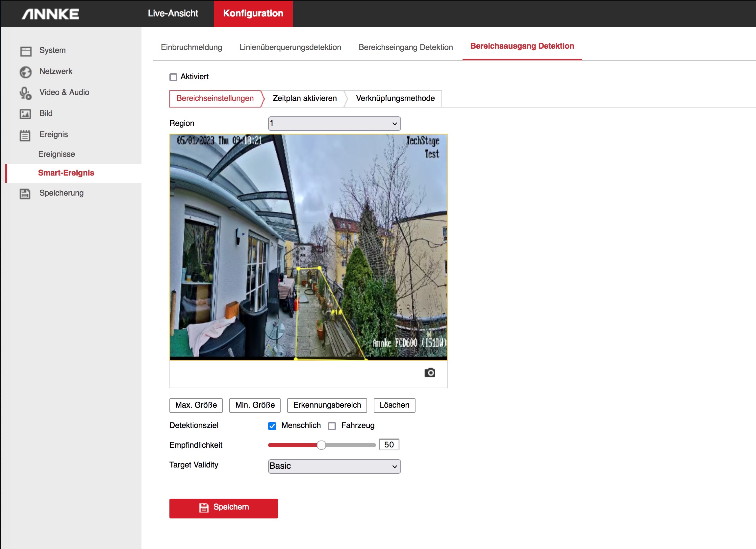Click the Ereignis calendar icon
The height and width of the screenshot is (549, 756).
pos(25,135)
